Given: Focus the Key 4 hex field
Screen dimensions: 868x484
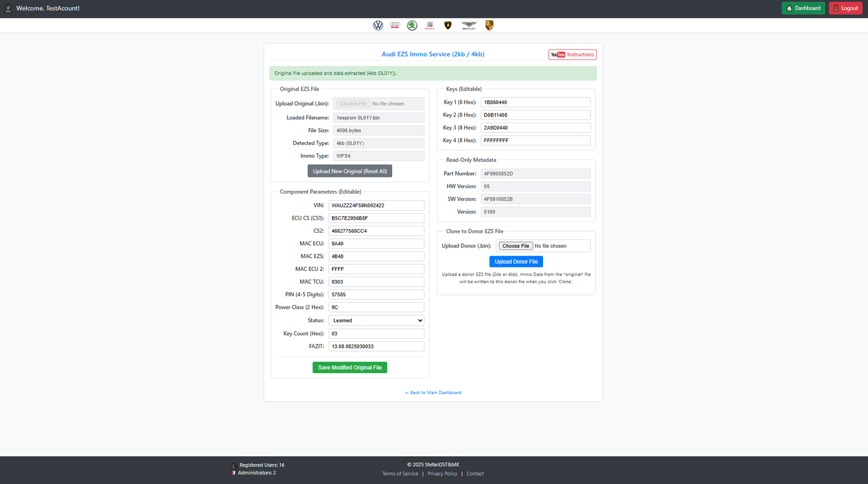Looking at the screenshot, I should pyautogui.click(x=535, y=141).
